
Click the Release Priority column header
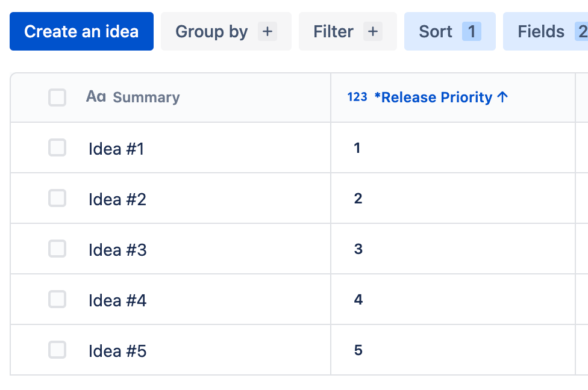[x=433, y=97]
